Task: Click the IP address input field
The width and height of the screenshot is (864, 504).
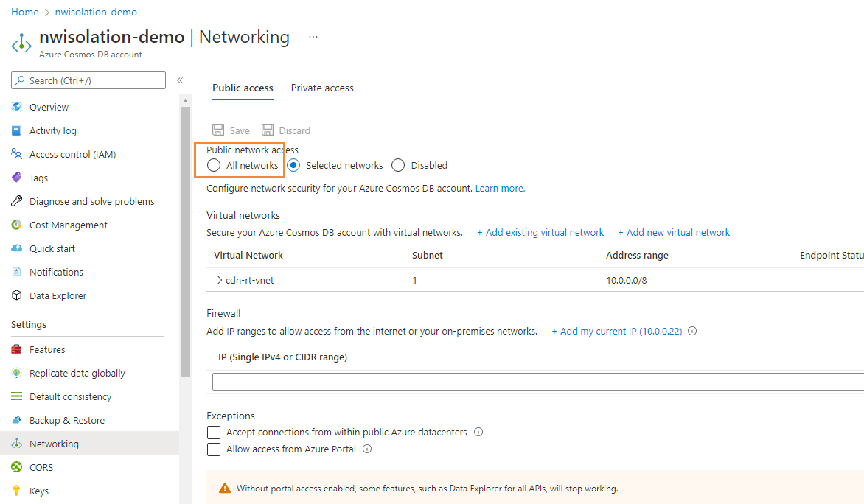Action: [x=457, y=381]
